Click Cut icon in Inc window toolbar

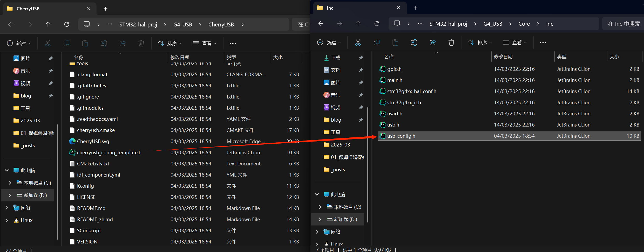tap(358, 43)
